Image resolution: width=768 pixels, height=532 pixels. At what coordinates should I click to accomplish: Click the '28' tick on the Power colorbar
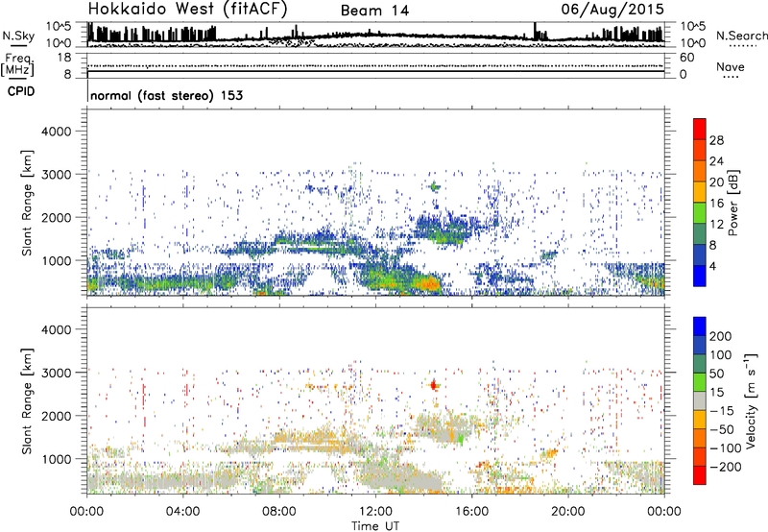click(716, 140)
